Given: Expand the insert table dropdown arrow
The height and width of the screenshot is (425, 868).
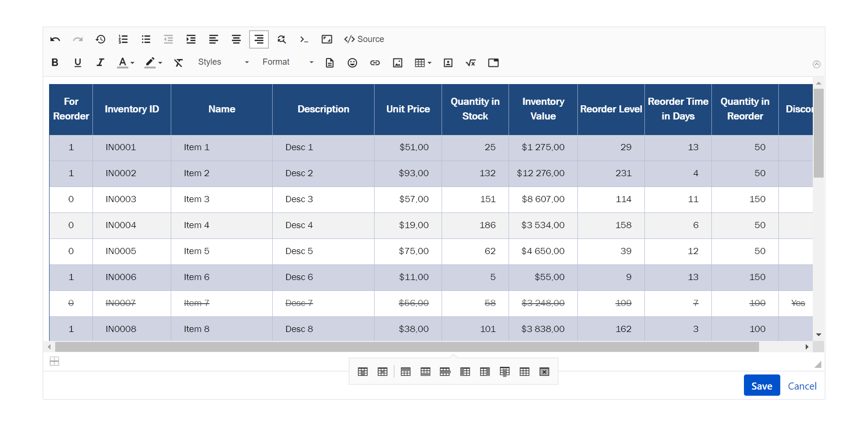Looking at the screenshot, I should (430, 63).
